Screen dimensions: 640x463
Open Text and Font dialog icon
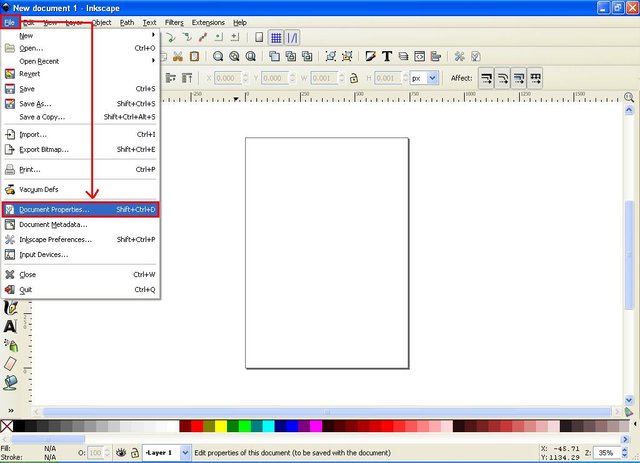tap(387, 56)
